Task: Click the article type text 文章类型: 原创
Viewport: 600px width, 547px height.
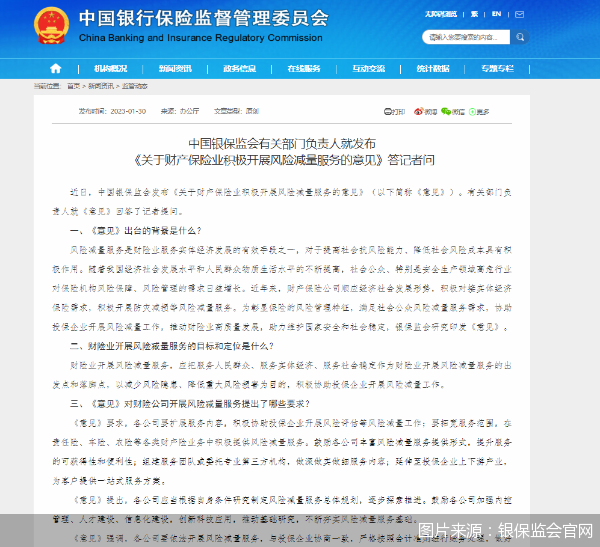Action: 236,111
